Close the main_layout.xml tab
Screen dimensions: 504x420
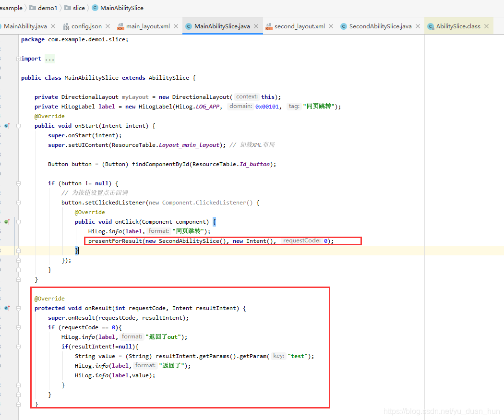(x=176, y=26)
